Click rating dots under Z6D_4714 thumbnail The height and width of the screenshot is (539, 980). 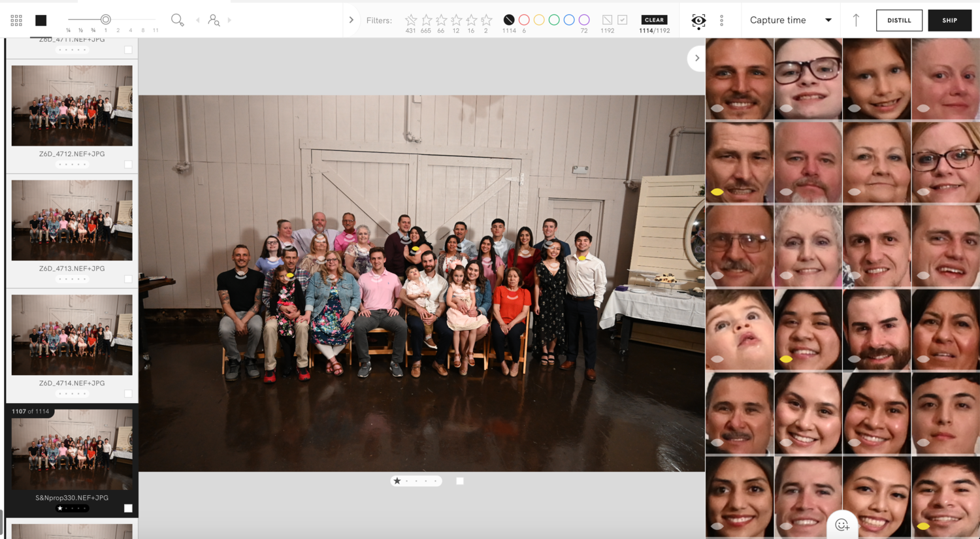pos(72,394)
